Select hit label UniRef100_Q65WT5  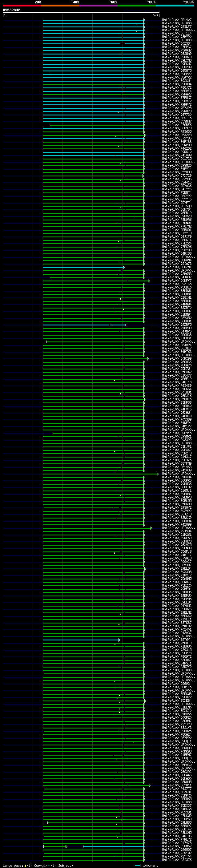[177, 71]
